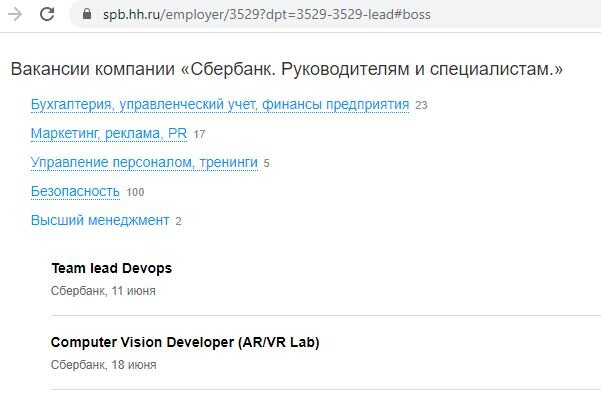Open Computer Vision Developer (AR/VR Lab) vacancy

(x=185, y=342)
